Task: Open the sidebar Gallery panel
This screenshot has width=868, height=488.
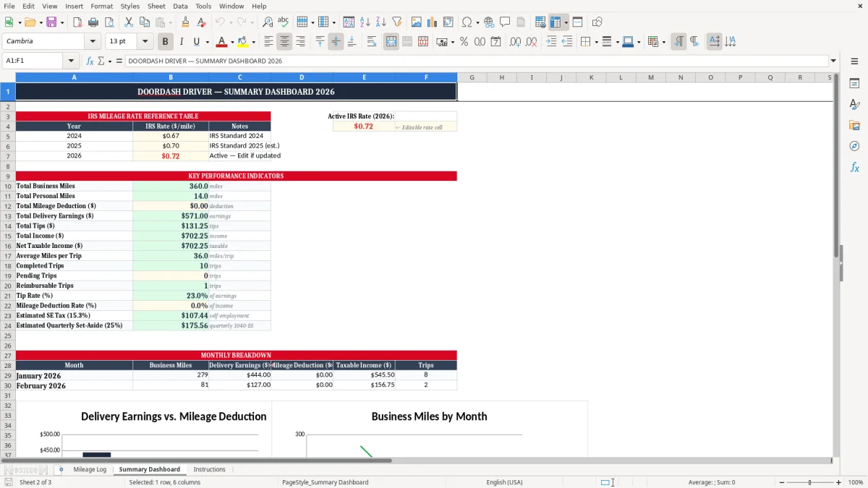Action: (854, 125)
